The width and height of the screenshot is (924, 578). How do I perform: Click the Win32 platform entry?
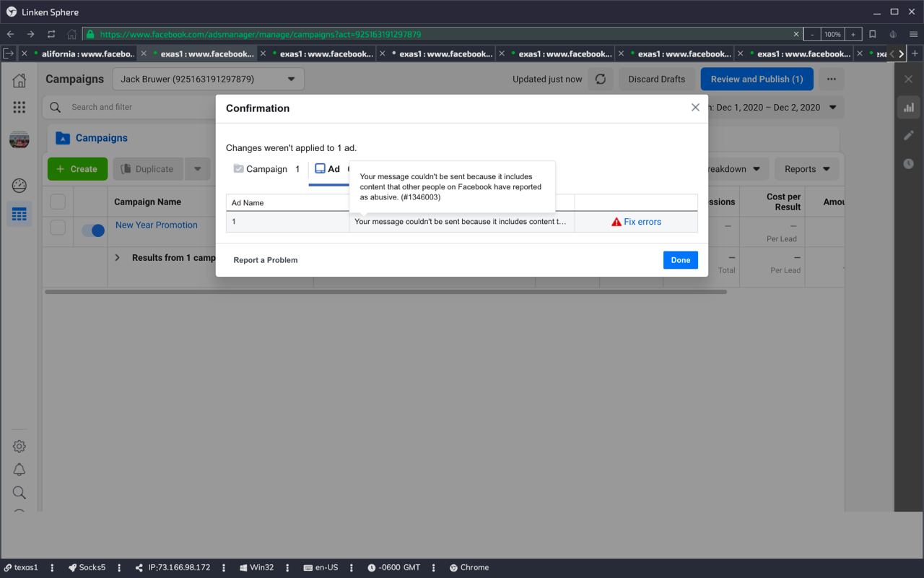pyautogui.click(x=256, y=568)
